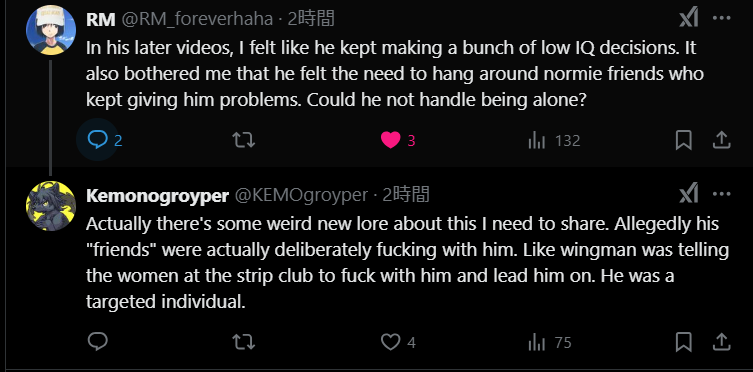Open Grok icon on Kemonogroyper's tweet
The image size is (753, 372).
click(x=689, y=195)
